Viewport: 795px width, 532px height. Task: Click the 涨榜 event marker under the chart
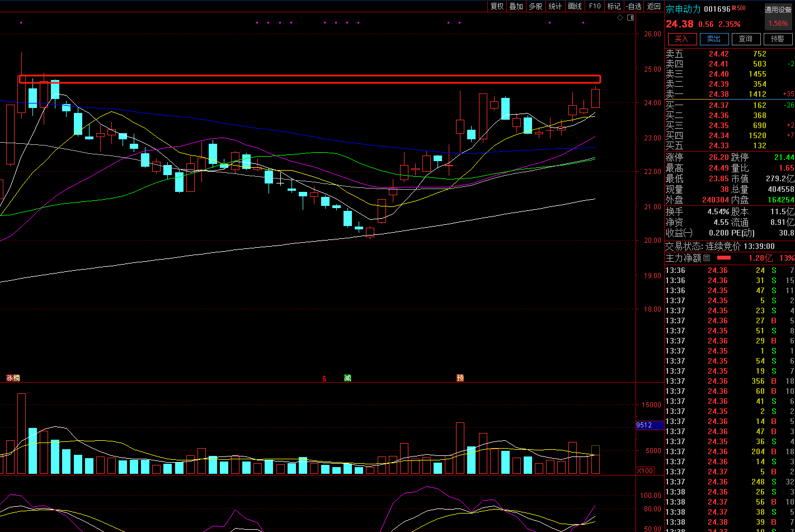(x=13, y=378)
